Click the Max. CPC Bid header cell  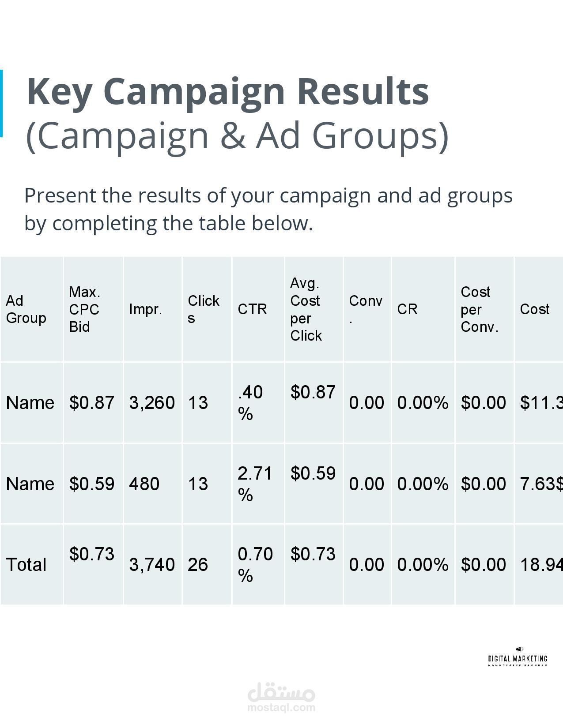pos(84,309)
